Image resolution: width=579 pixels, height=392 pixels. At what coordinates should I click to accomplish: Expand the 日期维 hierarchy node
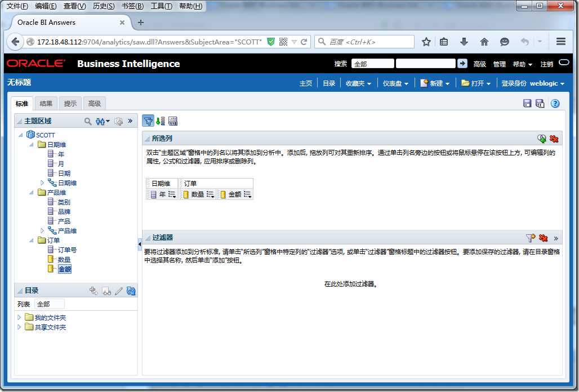pyautogui.click(x=42, y=182)
